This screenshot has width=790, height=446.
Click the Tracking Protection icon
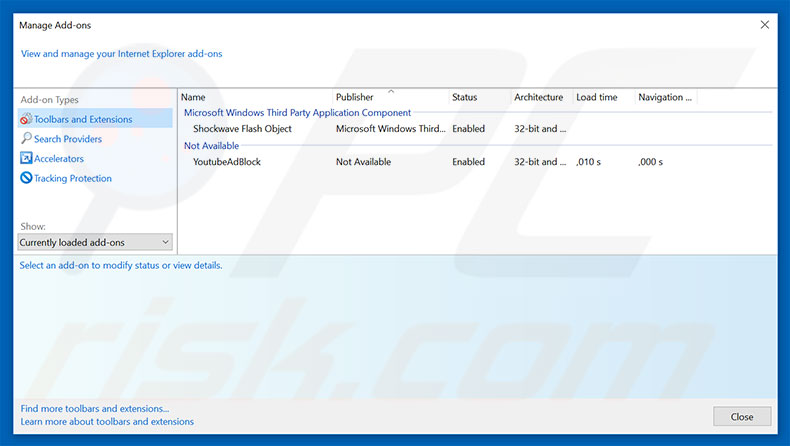pos(26,179)
